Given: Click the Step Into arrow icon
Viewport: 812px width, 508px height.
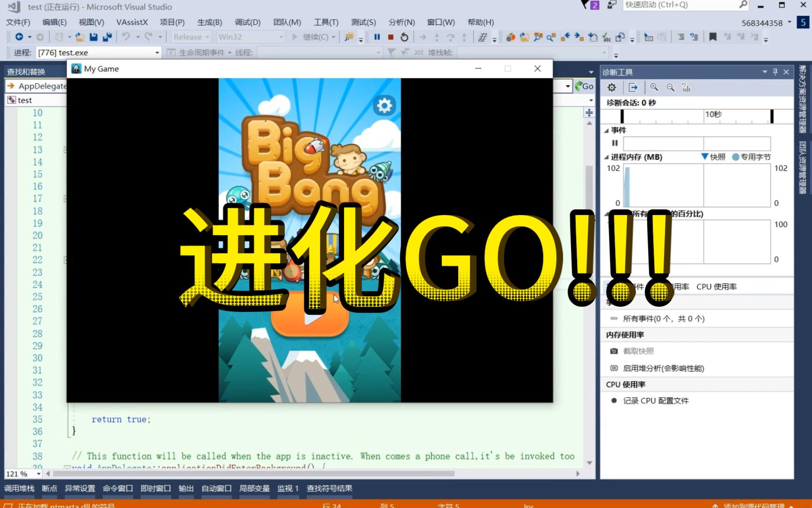Looking at the screenshot, I should [x=437, y=37].
